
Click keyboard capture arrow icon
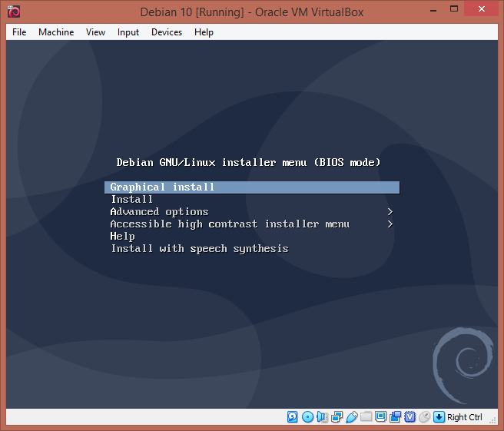[439, 417]
